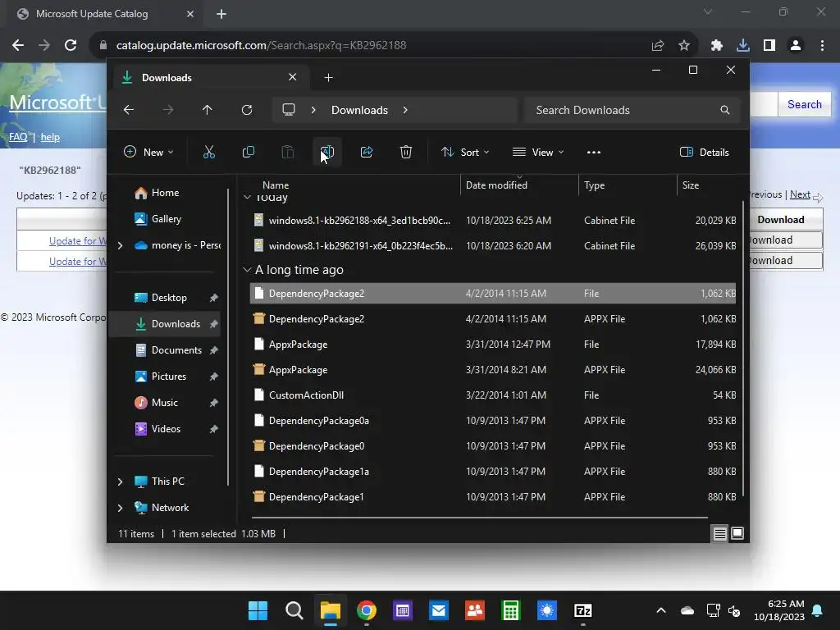
Task: Click the Paste clipboard icon in Explorer toolbar
Action: click(x=288, y=152)
